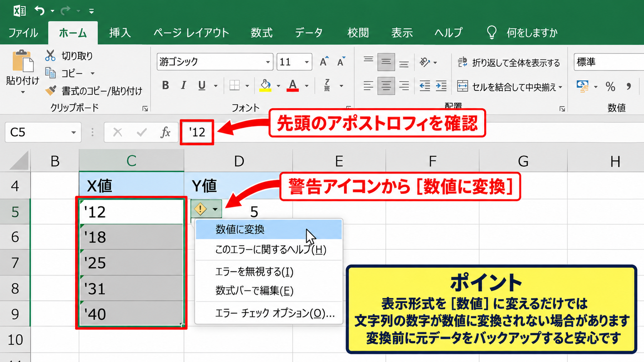Click the Orientation angled text icon
The image size is (644, 362).
[424, 62]
